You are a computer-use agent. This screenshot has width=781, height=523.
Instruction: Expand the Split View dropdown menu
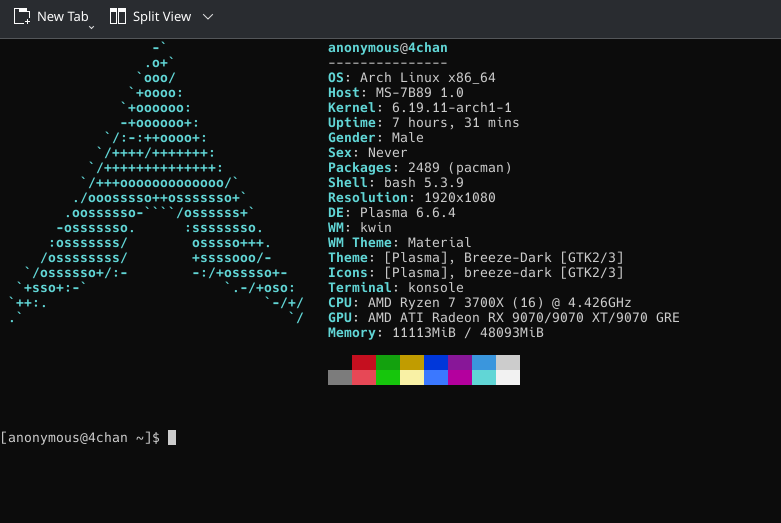(208, 16)
